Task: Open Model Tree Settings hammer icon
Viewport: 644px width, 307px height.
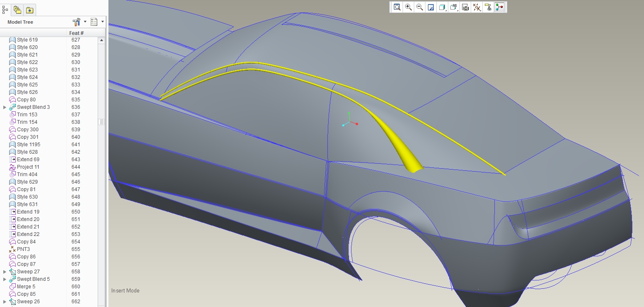Action: pyautogui.click(x=76, y=22)
